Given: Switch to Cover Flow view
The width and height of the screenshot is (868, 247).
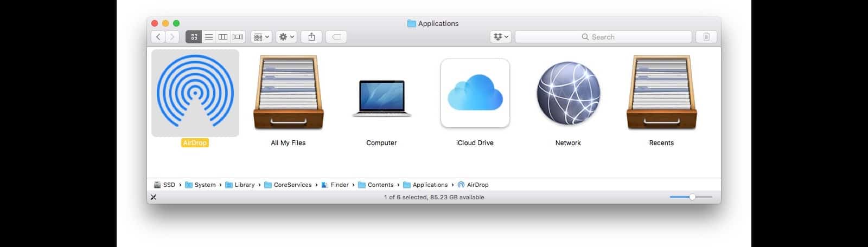Looking at the screenshot, I should click(x=238, y=37).
